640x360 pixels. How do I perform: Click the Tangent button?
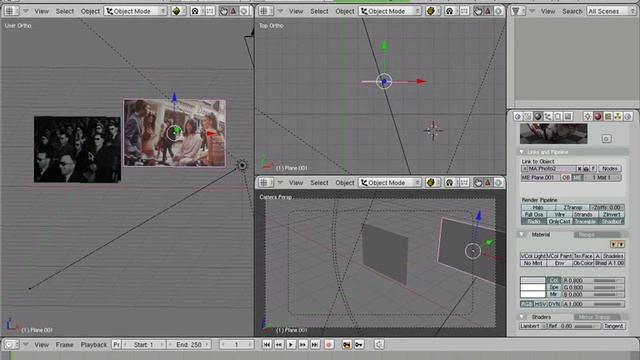[614, 326]
